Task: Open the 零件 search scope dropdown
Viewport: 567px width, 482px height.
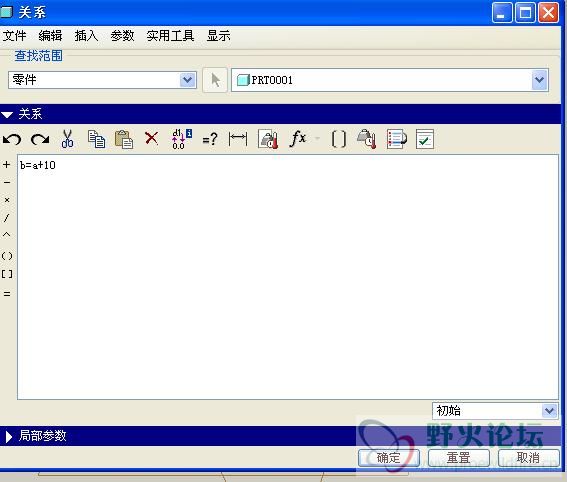Action: pyautogui.click(x=102, y=80)
